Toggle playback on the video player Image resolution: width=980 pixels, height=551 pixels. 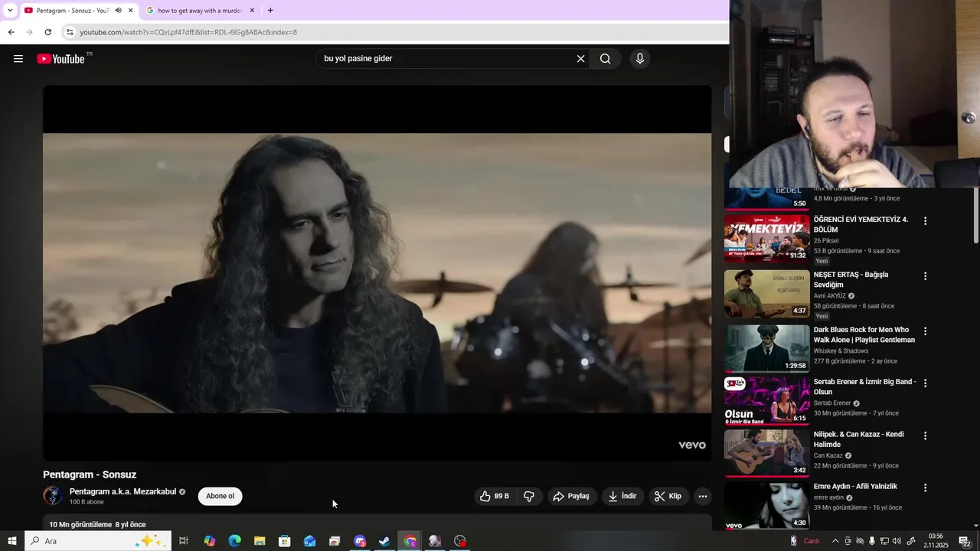point(377,273)
